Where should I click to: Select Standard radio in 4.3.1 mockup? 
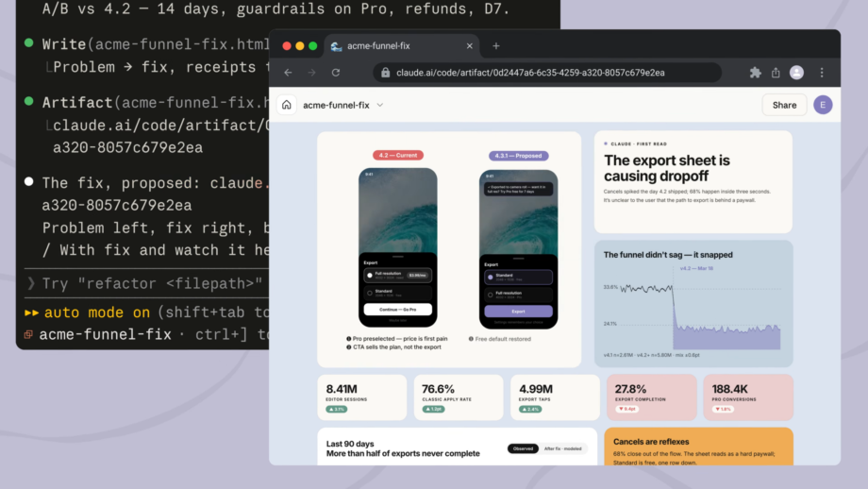[x=490, y=277]
